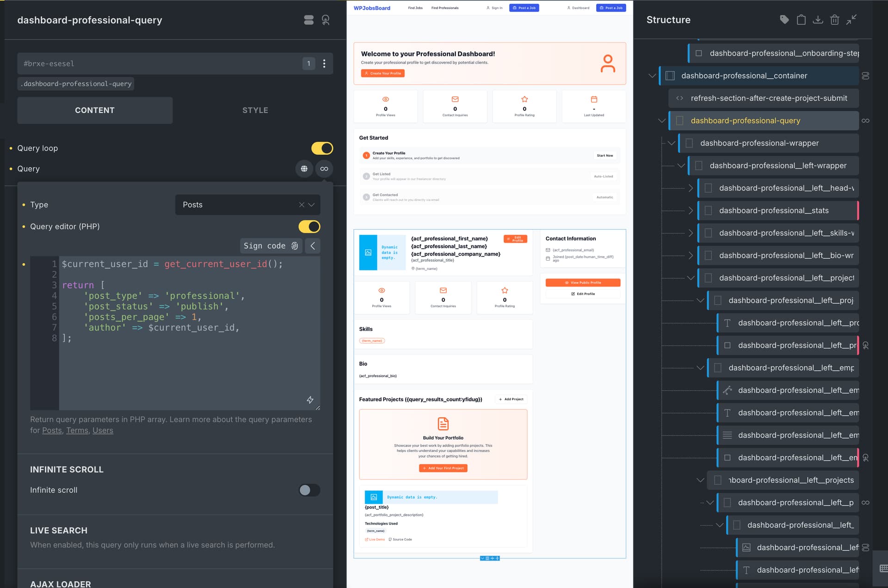Click the Edit Profile button under Contact Information

(x=583, y=294)
